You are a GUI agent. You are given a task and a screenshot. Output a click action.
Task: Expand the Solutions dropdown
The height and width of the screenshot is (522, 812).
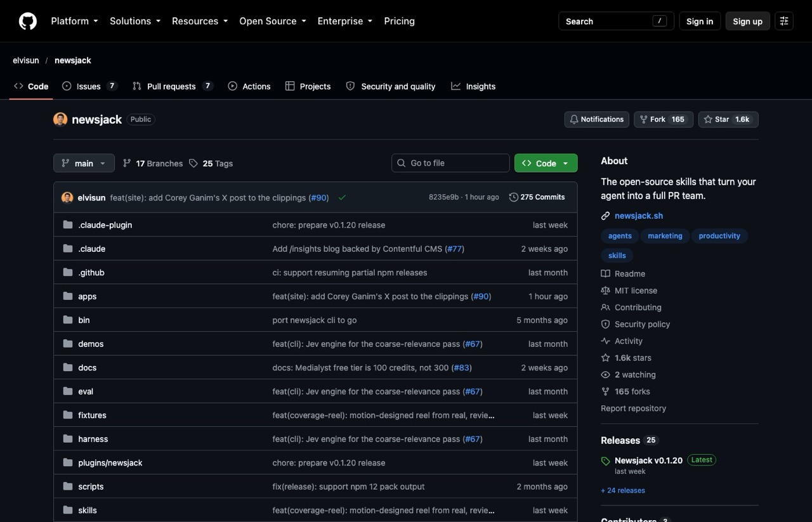click(x=135, y=21)
